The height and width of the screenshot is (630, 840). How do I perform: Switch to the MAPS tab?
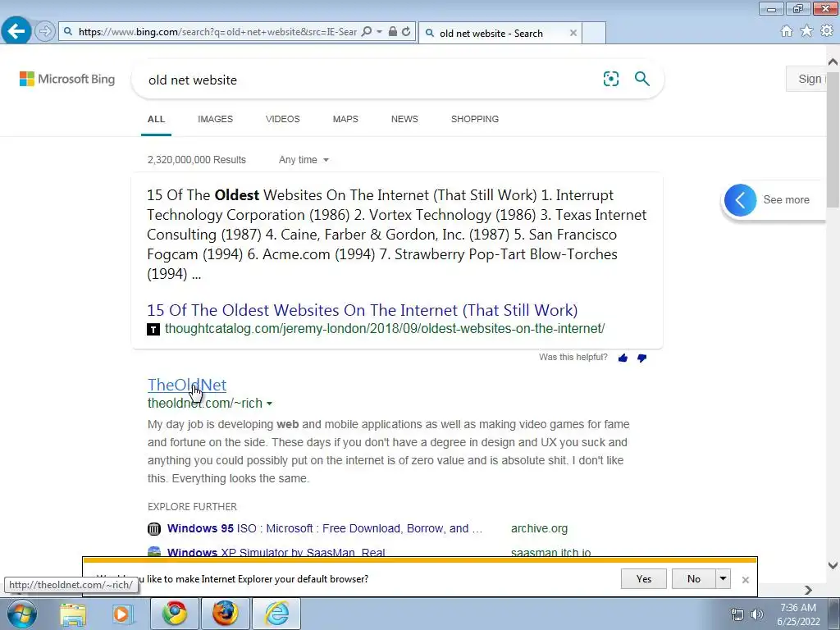(x=345, y=119)
